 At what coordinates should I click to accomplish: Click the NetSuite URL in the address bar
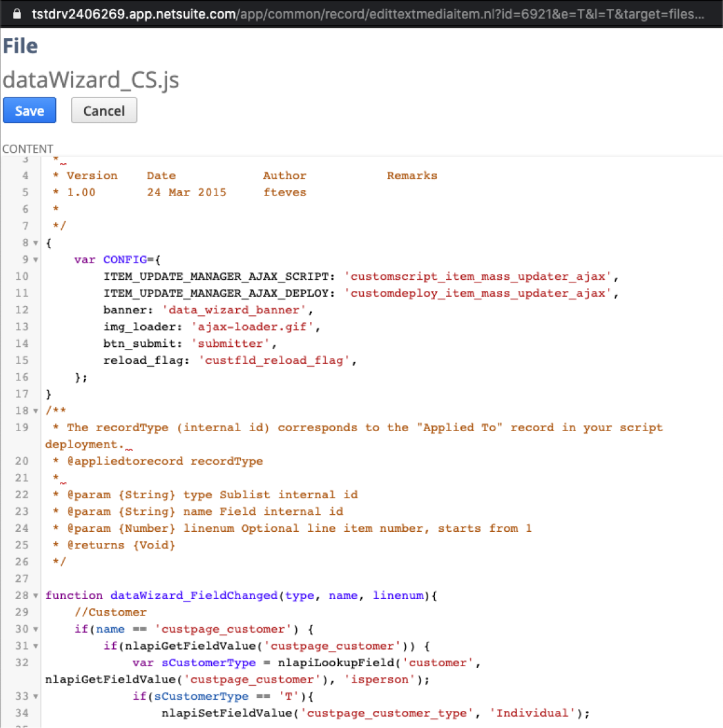click(368, 13)
